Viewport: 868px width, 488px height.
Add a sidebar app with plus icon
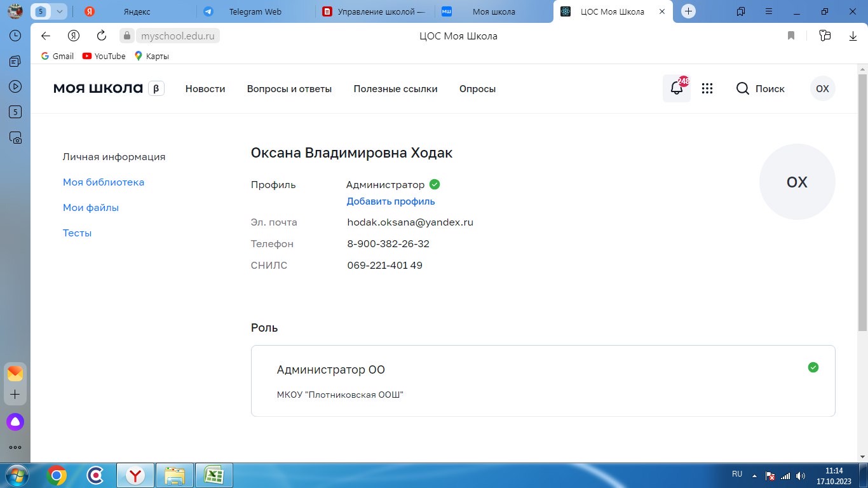pos(15,395)
